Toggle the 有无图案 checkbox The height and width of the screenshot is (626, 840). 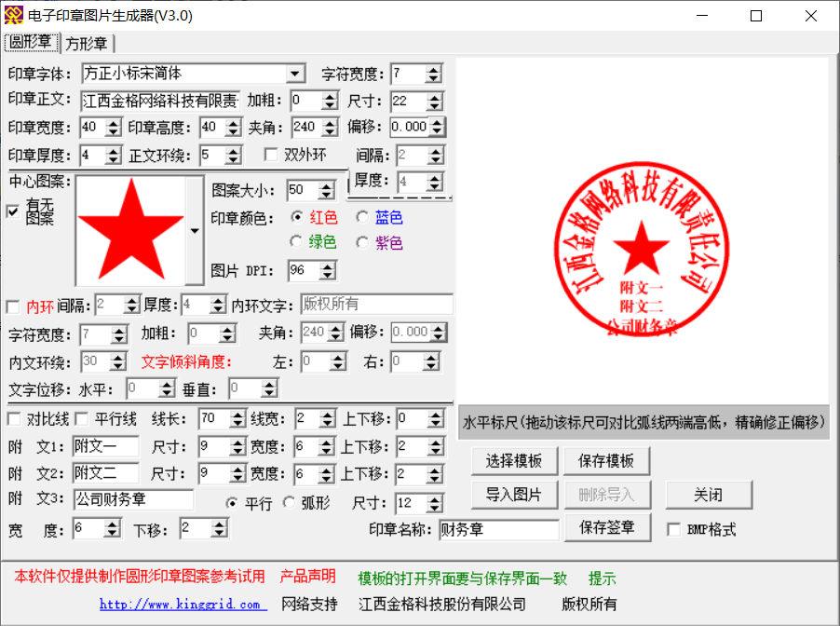(13, 211)
